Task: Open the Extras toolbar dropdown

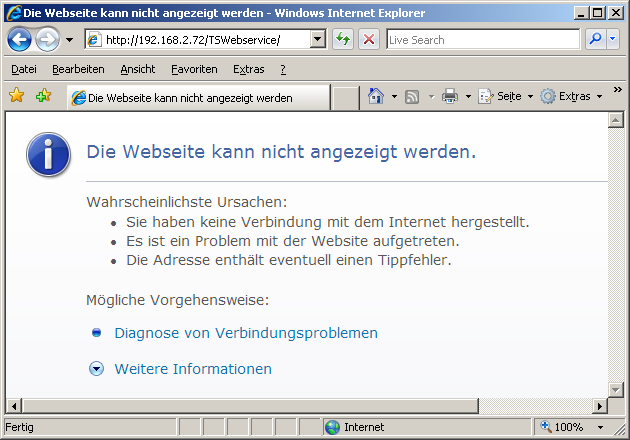Action: click(572, 97)
